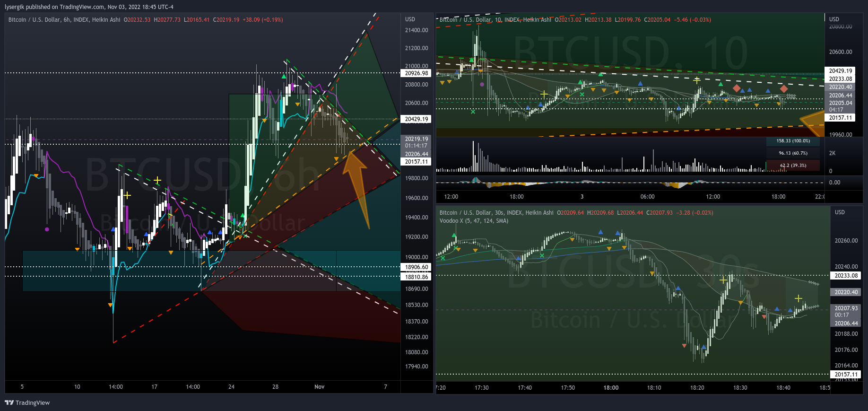Click the 'lysergik published on TradingView.com' header text

tap(55, 7)
